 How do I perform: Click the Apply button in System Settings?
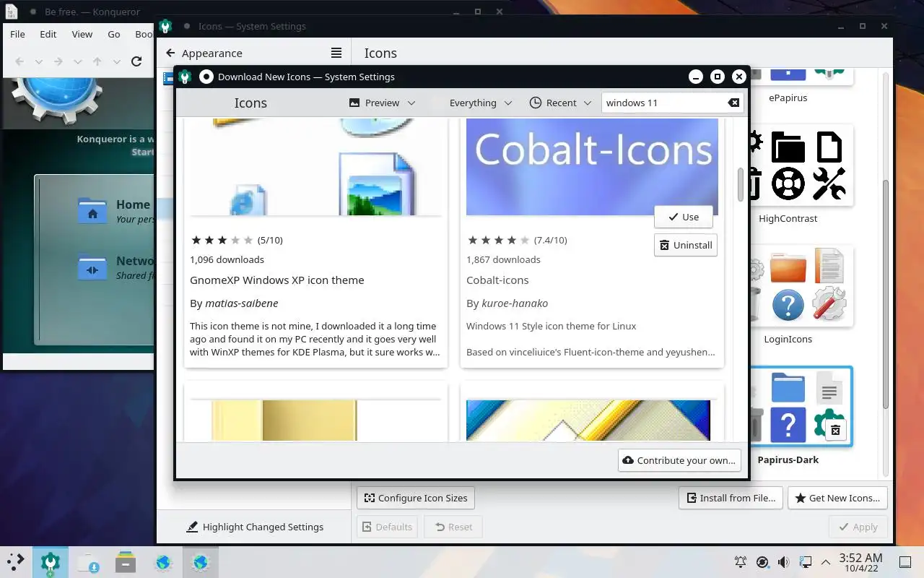858,527
